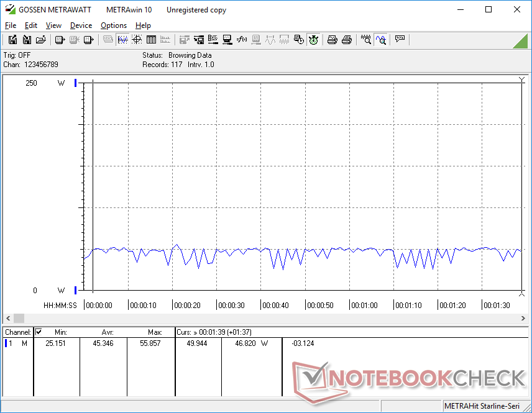Click the second floppy-disk import icon

[27, 40]
